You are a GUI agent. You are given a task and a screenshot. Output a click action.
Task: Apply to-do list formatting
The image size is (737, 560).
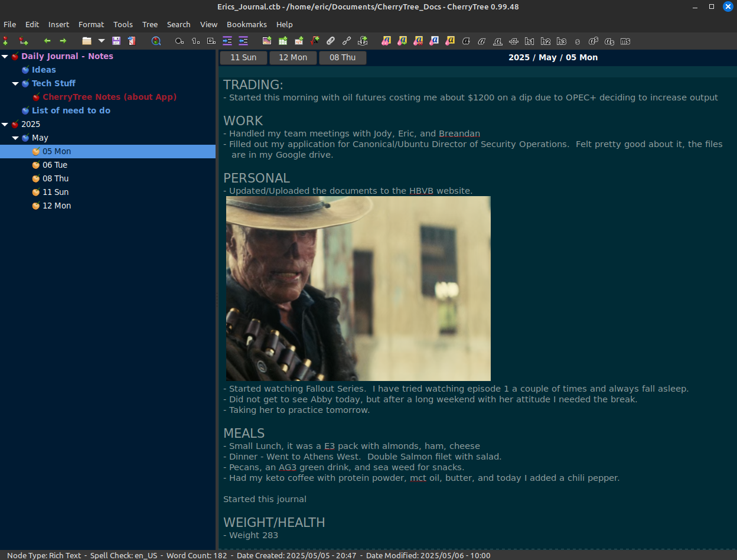[x=211, y=41]
